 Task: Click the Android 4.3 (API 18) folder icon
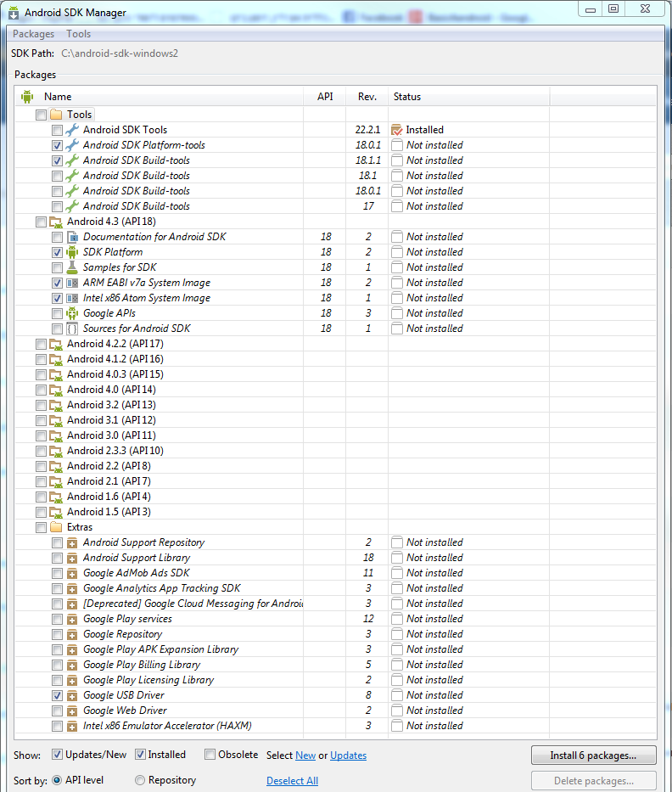56,222
